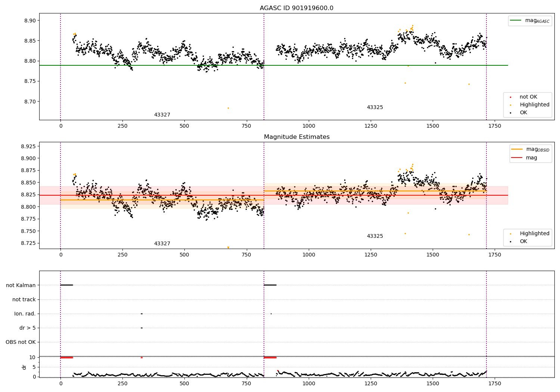Click the 'mag AGASC' legend label

[537, 21]
